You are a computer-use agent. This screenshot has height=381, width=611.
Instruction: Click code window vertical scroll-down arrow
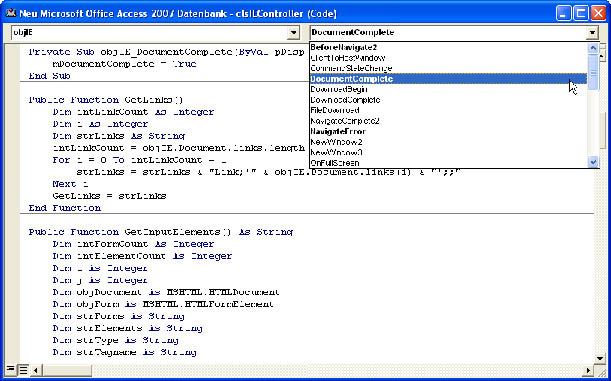pos(600,358)
